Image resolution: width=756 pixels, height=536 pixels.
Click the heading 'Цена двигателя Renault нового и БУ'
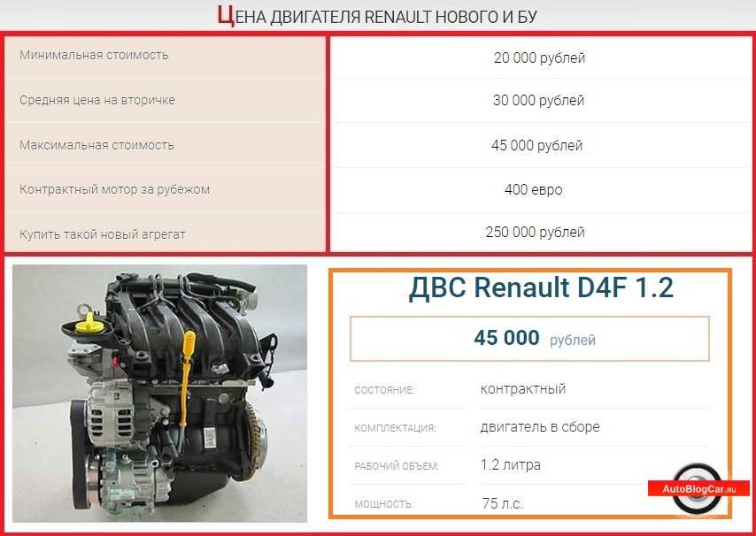coord(377,16)
